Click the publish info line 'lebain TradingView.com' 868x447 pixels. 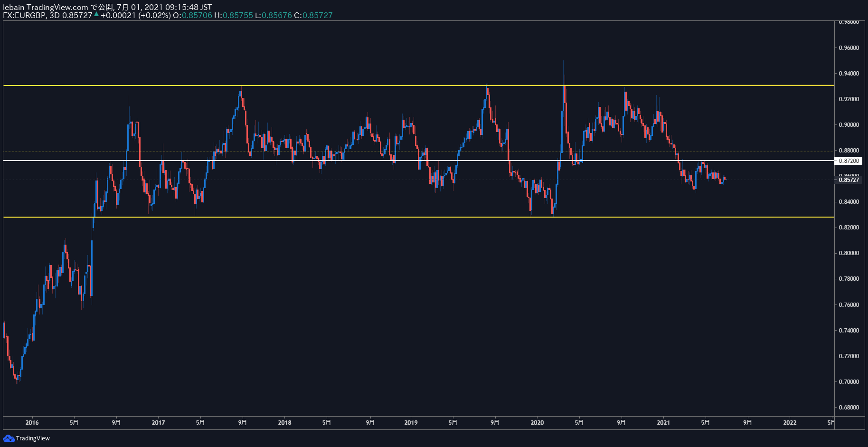click(x=46, y=7)
